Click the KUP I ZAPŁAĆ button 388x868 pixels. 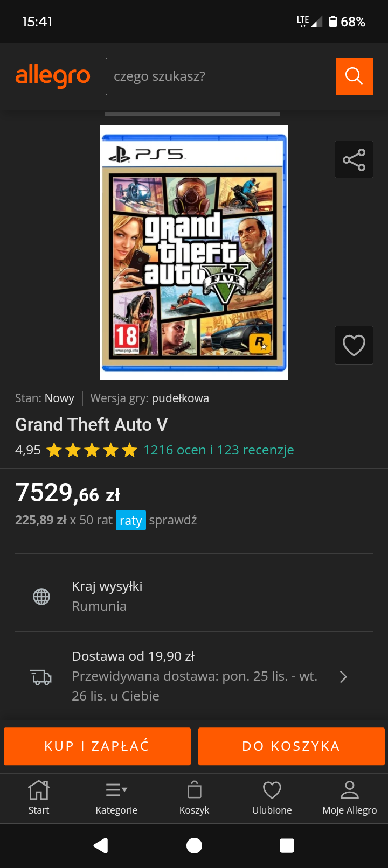click(x=97, y=746)
